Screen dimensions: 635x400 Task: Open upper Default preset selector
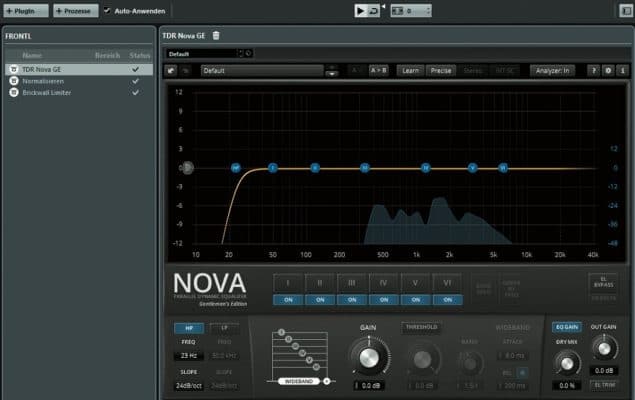(201, 53)
